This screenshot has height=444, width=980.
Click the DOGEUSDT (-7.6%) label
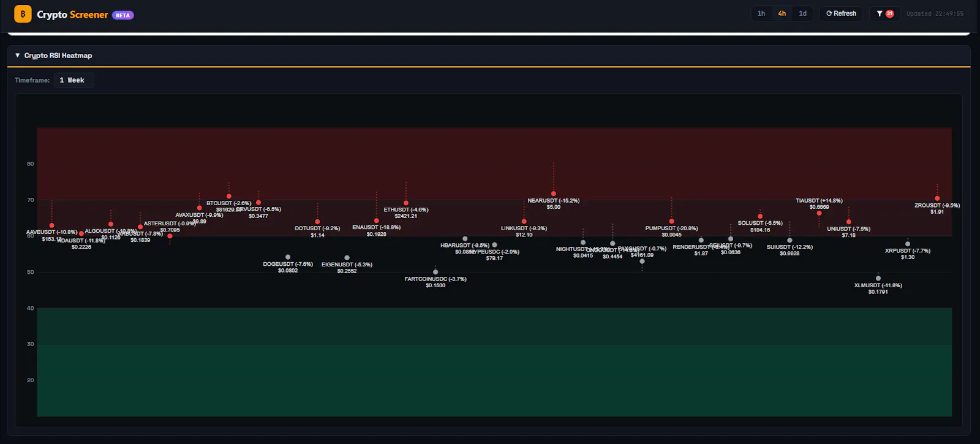(x=288, y=265)
